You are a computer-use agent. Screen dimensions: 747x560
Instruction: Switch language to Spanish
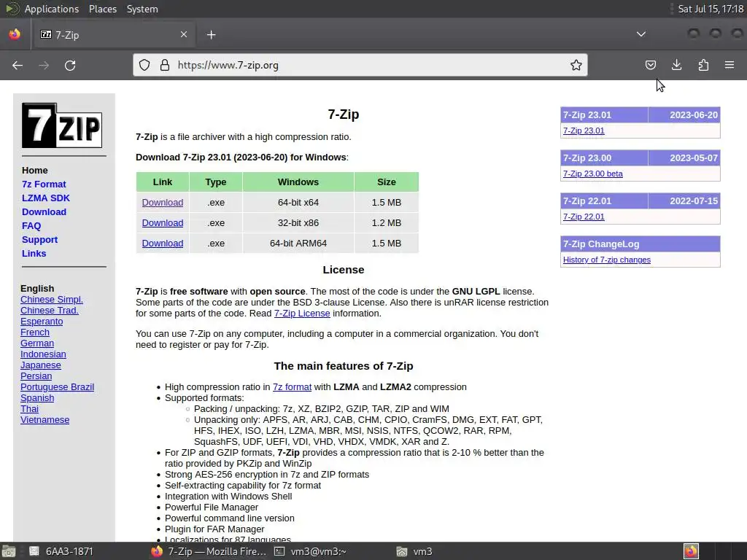[x=37, y=398]
